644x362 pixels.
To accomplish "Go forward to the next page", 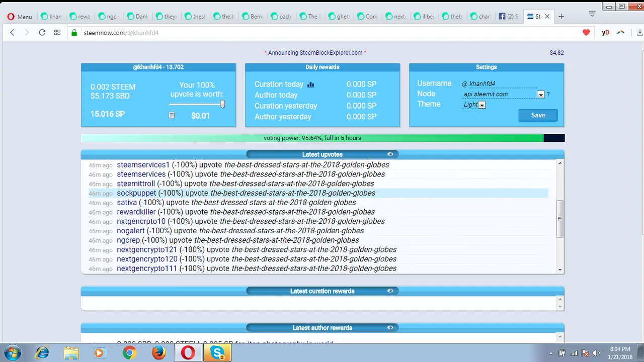I will tap(27, 32).
